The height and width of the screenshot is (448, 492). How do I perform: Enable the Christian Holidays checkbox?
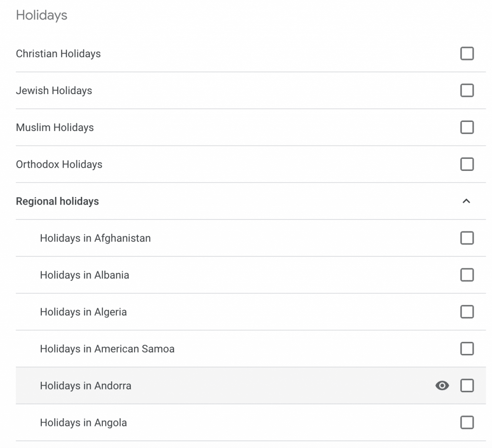pyautogui.click(x=467, y=53)
